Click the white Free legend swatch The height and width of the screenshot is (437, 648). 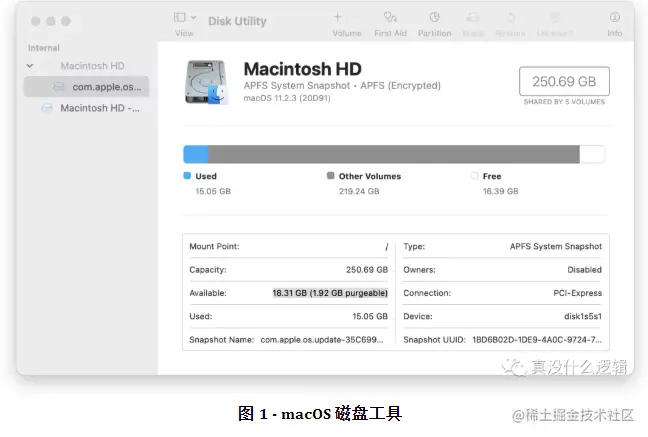click(x=474, y=176)
